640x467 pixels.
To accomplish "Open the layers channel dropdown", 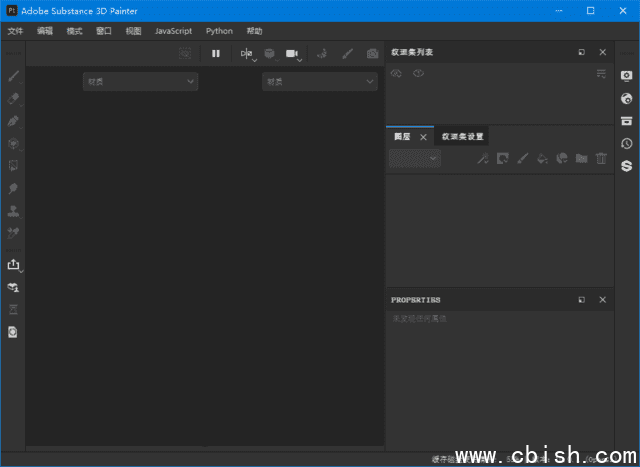I will [x=415, y=158].
